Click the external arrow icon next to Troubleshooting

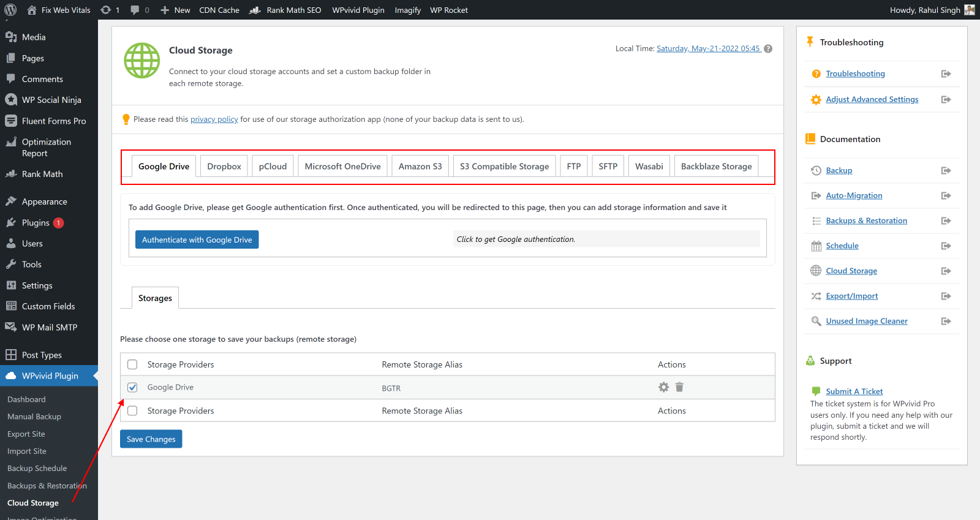click(x=946, y=74)
